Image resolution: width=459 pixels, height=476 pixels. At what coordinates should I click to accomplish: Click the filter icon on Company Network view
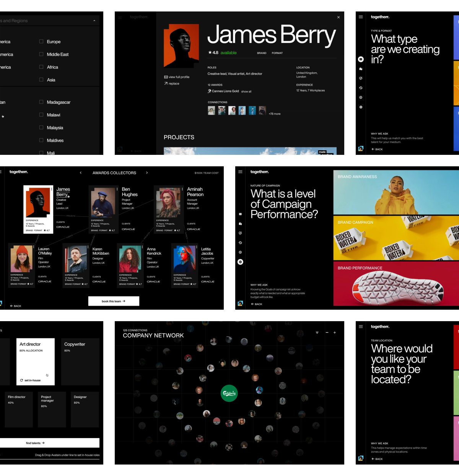[316, 333]
